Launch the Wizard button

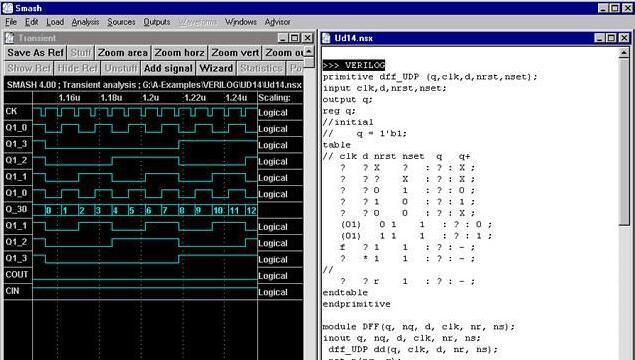[216, 68]
